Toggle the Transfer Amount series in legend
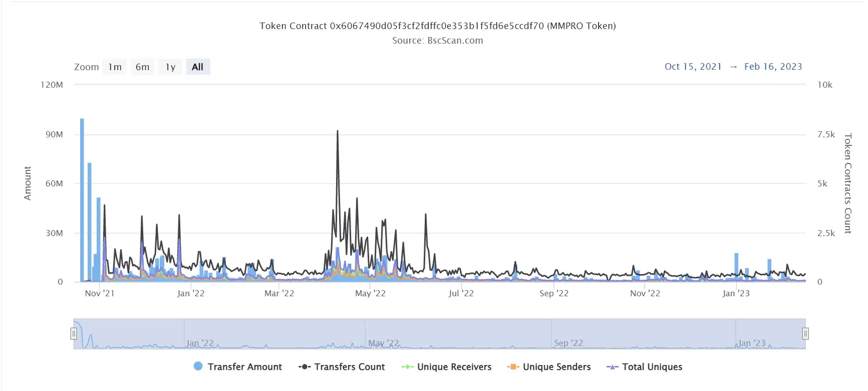 click(x=238, y=366)
